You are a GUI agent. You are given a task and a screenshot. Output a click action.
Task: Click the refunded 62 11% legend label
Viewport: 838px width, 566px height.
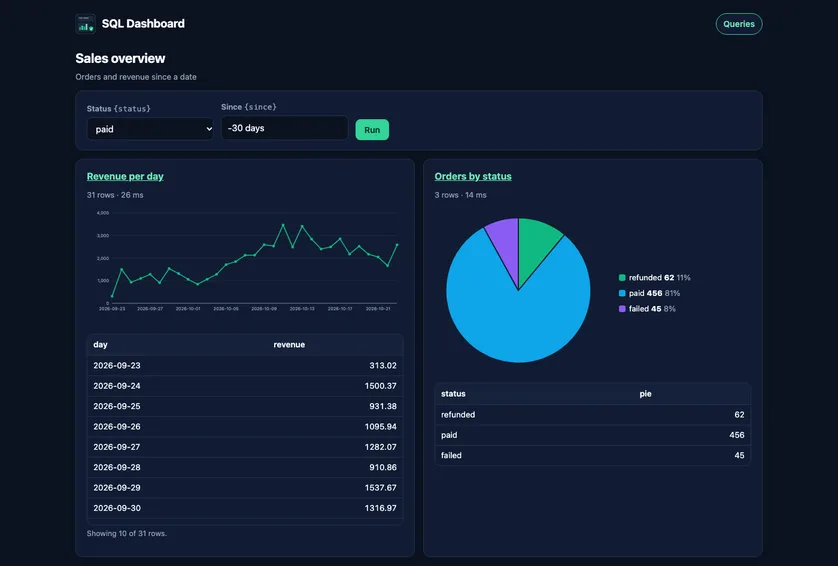click(x=659, y=277)
